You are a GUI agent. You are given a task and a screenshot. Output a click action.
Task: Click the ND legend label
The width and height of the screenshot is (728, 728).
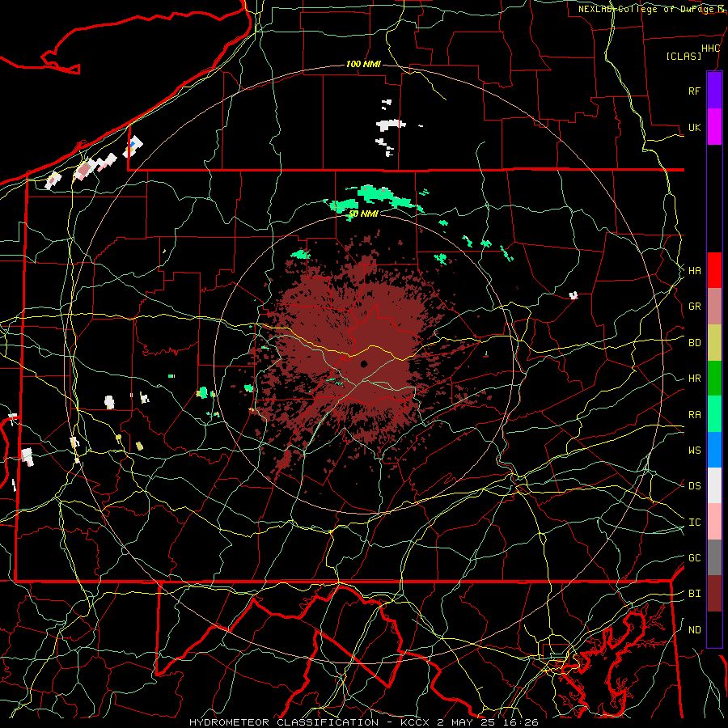coord(694,629)
